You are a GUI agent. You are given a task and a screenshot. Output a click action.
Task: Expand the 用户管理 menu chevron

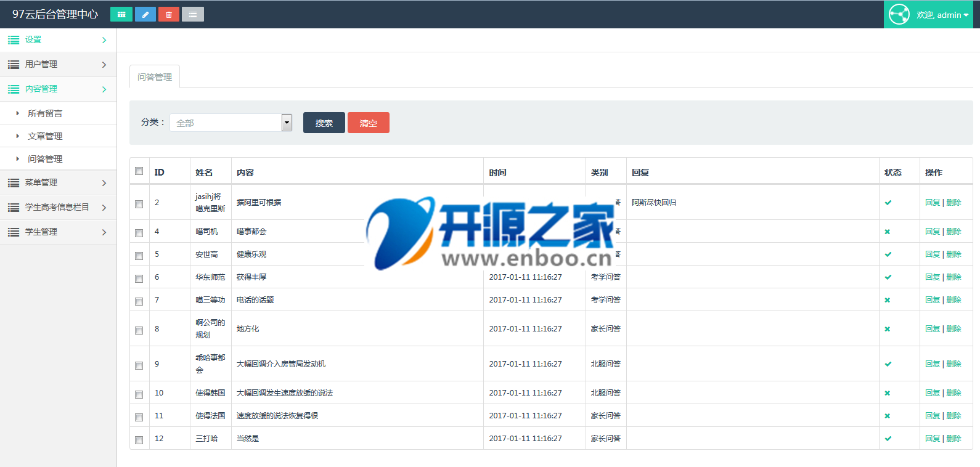[104, 65]
